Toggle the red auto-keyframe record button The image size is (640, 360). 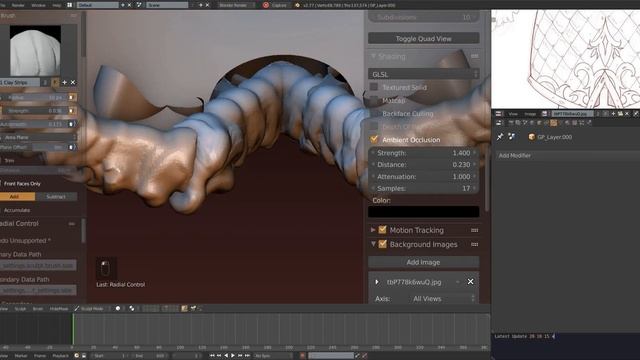click(x=302, y=356)
